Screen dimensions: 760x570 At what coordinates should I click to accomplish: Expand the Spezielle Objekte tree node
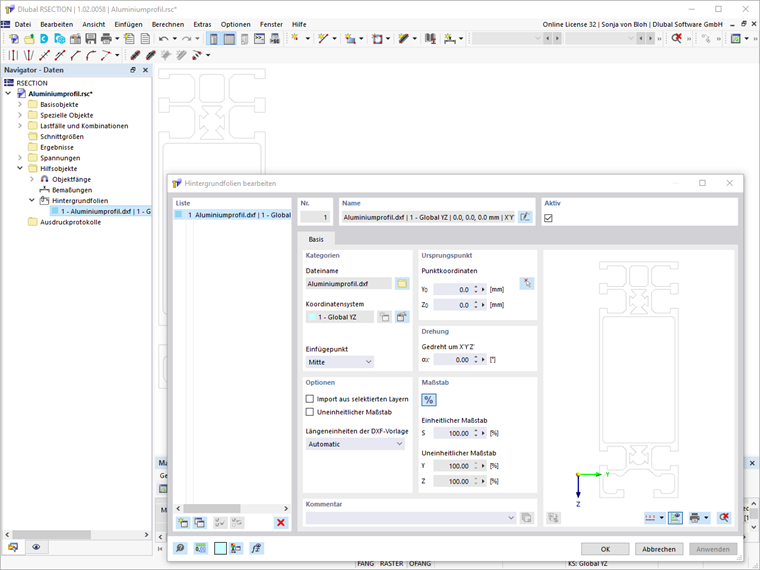pos(20,115)
